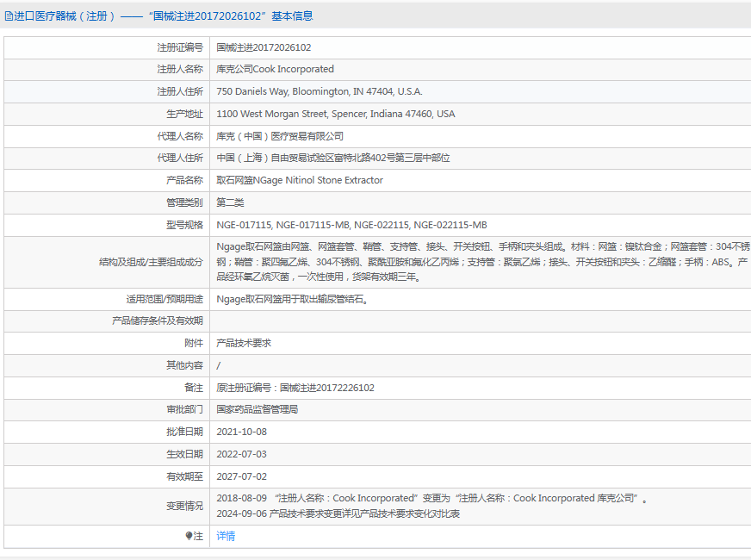Select approval date 2021-10-08

pos(241,432)
